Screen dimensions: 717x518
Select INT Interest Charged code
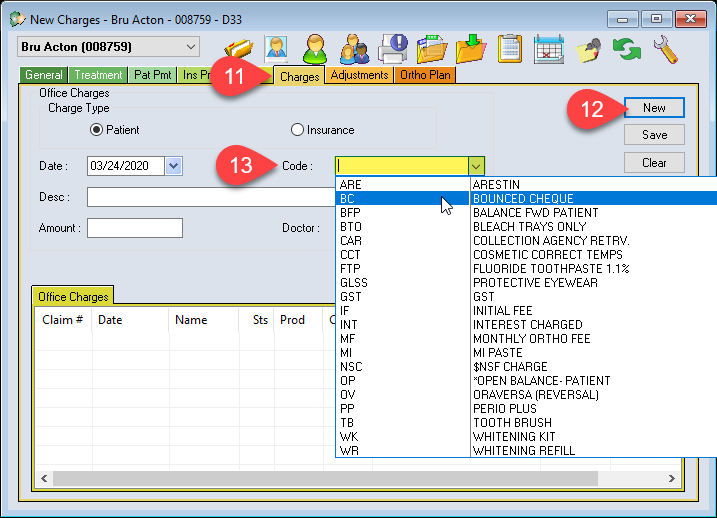(526, 325)
